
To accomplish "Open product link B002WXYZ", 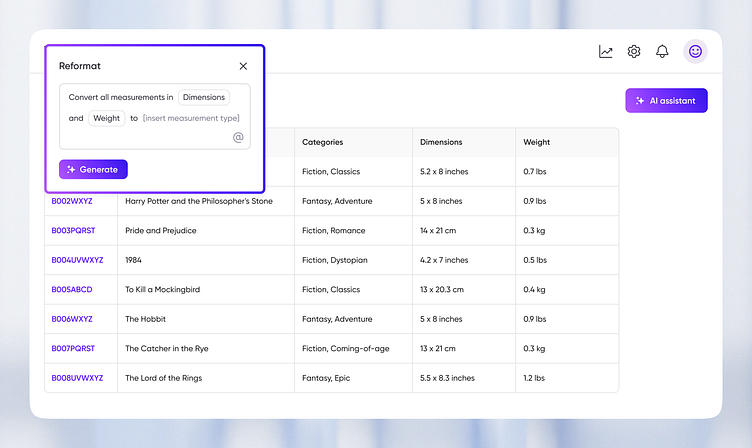I will [72, 201].
